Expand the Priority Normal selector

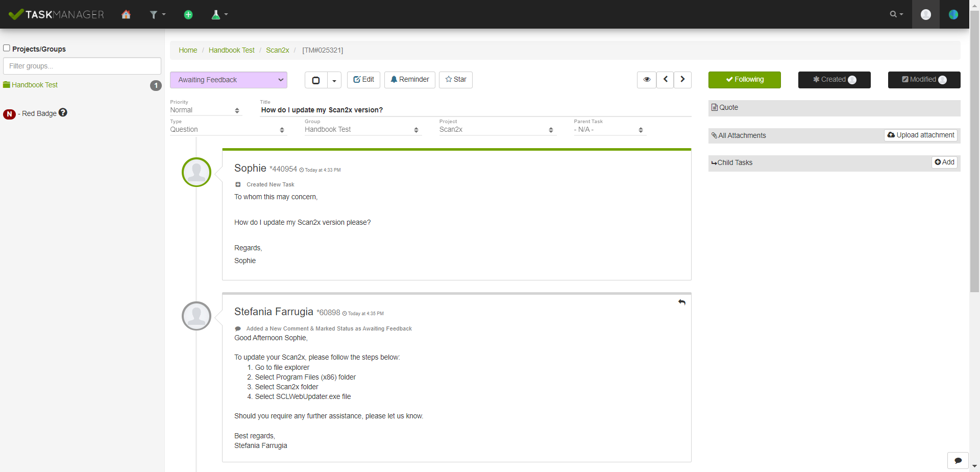tap(205, 110)
